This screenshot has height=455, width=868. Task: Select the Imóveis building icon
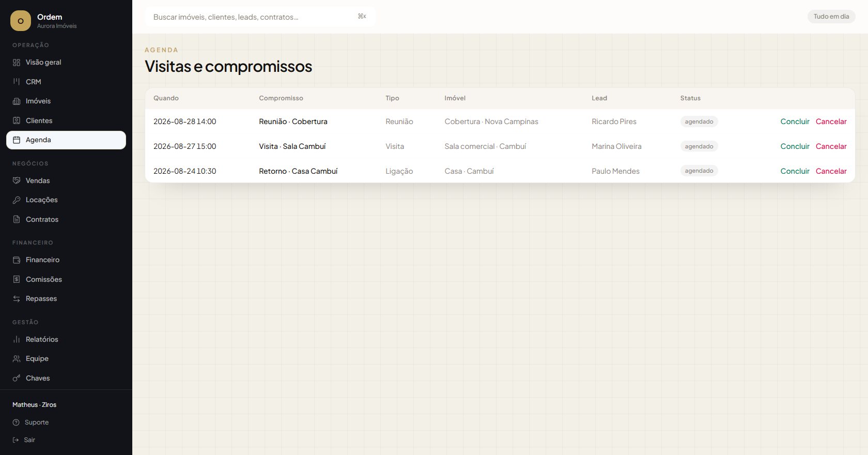pyautogui.click(x=17, y=101)
